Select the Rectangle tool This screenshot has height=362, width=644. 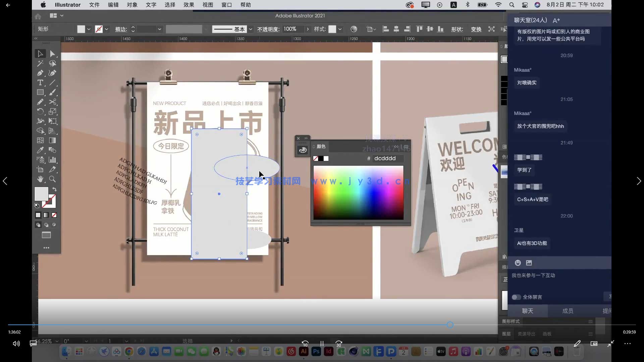pos(40,92)
